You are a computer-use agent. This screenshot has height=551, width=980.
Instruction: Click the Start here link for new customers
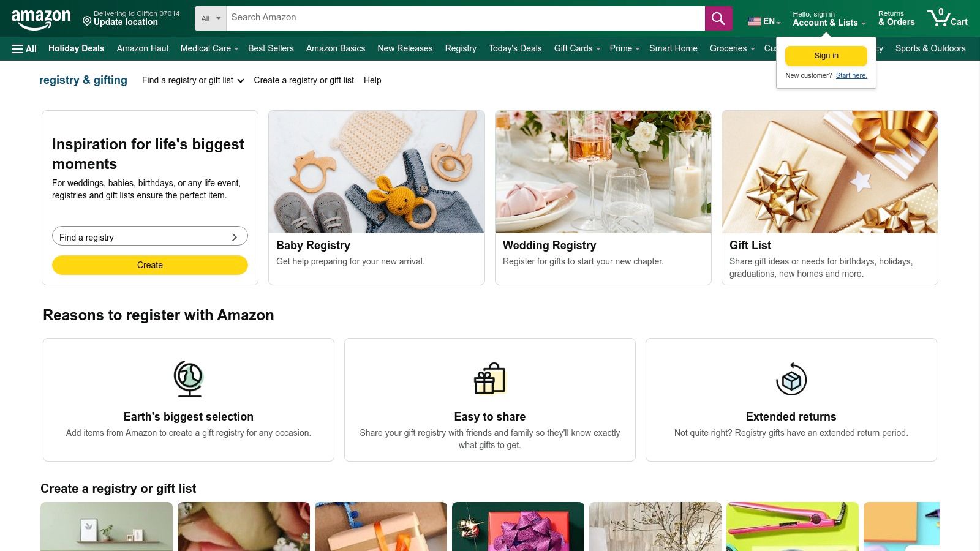(x=851, y=75)
